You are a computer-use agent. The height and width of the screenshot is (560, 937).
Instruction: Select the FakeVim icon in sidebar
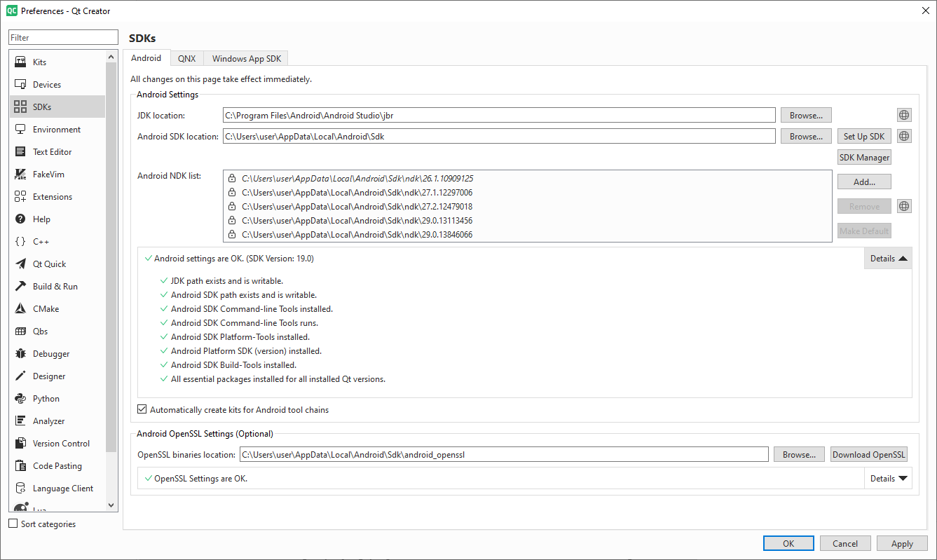pyautogui.click(x=20, y=175)
